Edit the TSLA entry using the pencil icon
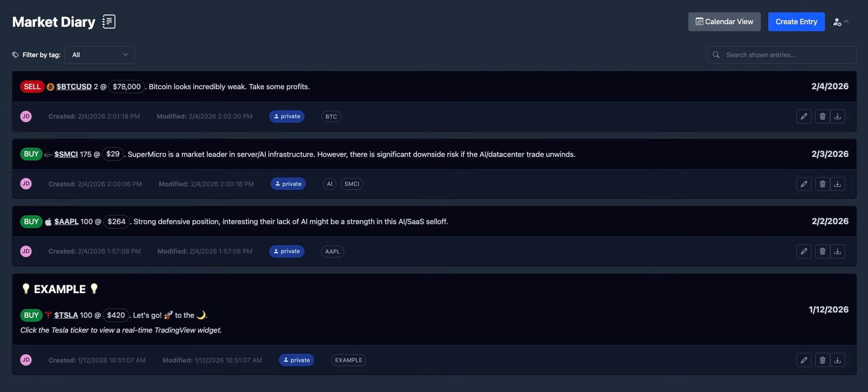The width and height of the screenshot is (868, 392). click(x=804, y=359)
